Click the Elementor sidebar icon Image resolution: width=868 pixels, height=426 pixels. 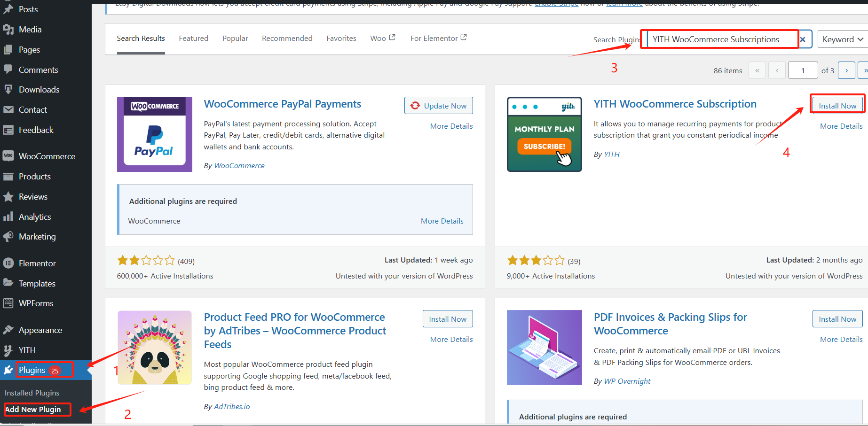coord(8,263)
